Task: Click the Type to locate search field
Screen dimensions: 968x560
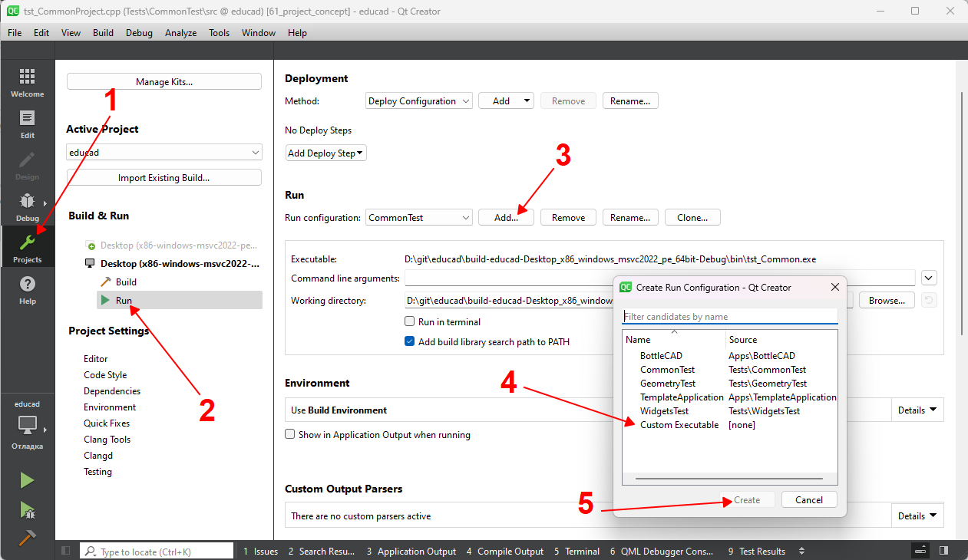Action: (x=157, y=552)
